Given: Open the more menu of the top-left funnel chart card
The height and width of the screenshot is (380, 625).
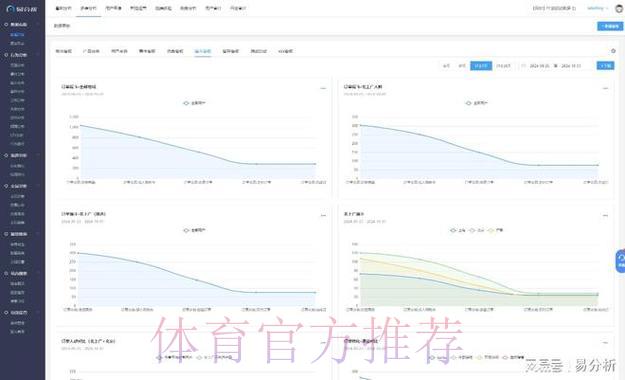Looking at the screenshot, I should 323,88.
